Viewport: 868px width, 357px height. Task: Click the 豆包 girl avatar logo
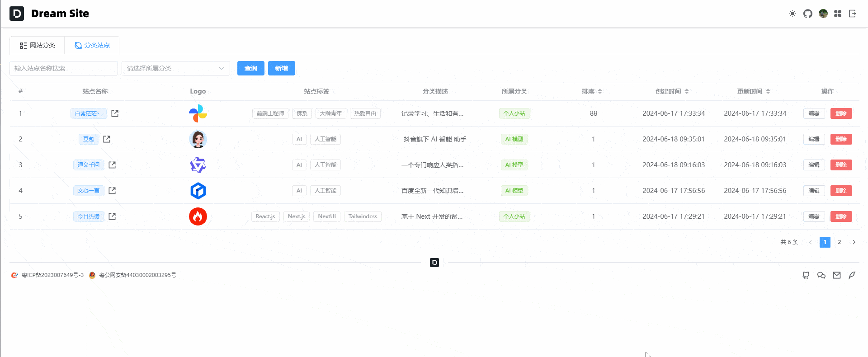(198, 139)
